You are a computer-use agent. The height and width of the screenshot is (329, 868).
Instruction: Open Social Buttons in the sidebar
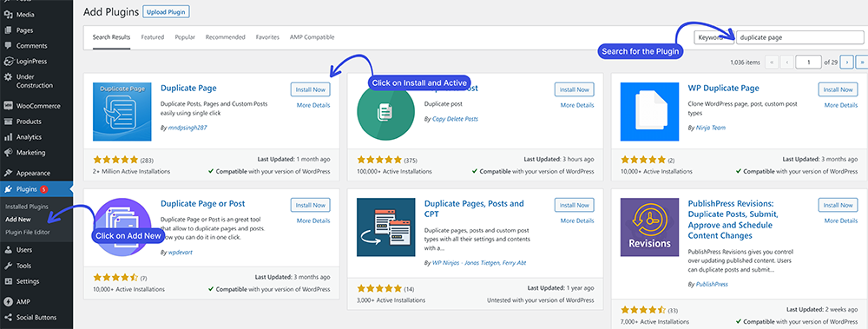point(36,318)
